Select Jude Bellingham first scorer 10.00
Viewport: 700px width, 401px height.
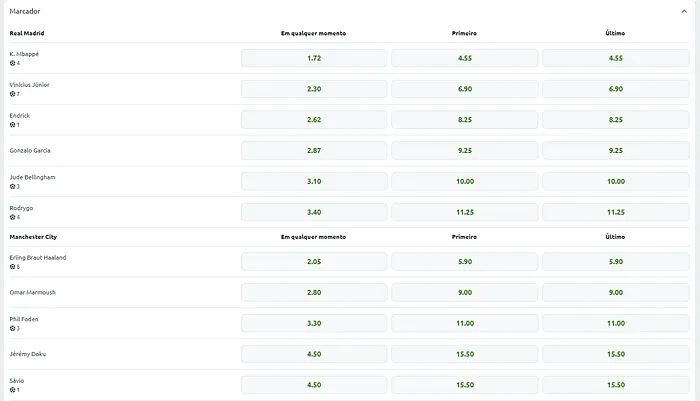click(x=465, y=181)
